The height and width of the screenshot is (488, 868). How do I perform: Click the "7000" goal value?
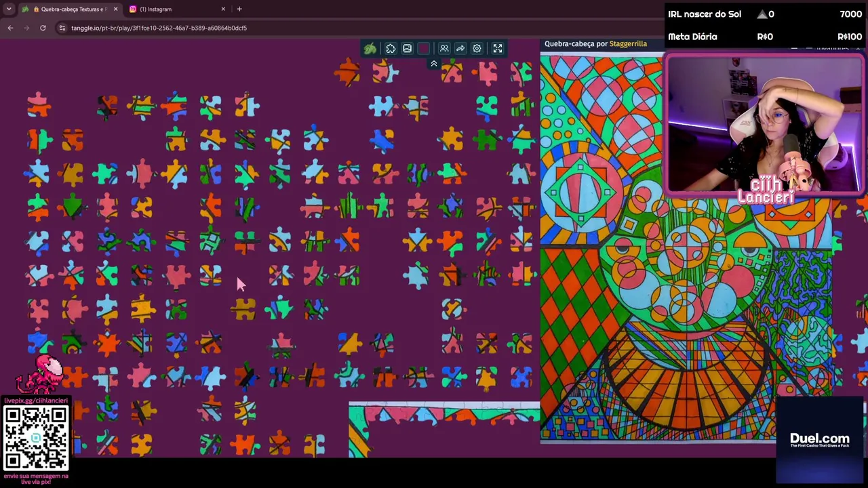850,14
